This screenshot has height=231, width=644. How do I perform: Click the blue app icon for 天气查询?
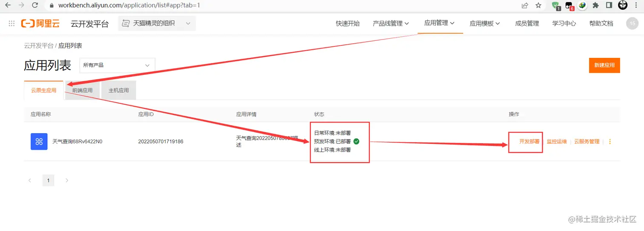pos(39,141)
